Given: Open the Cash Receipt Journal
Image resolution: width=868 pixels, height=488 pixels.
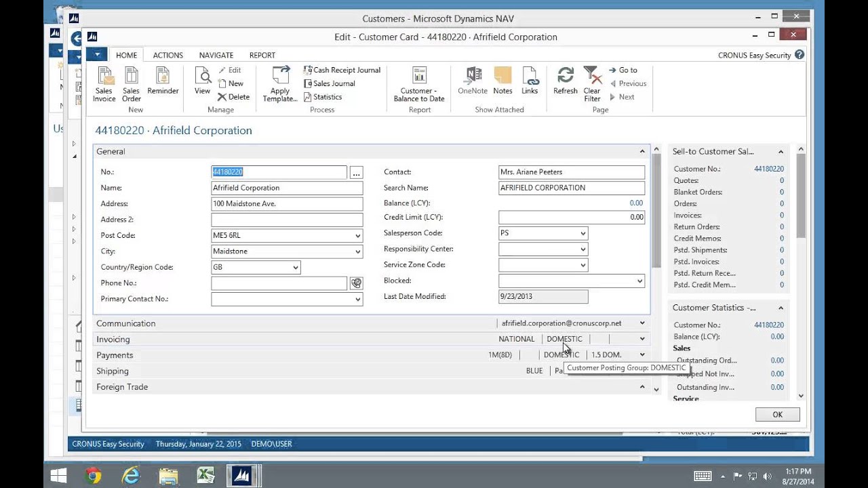Looking at the screenshot, I should (342, 70).
